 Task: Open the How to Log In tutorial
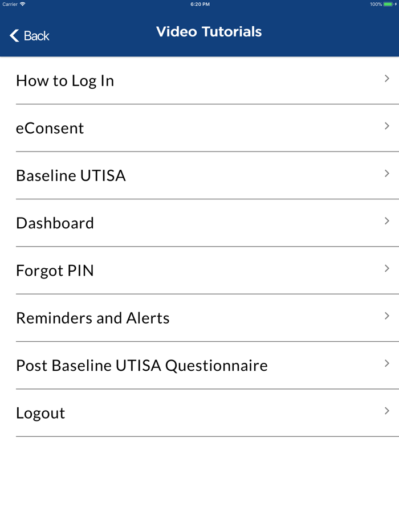pos(65,81)
